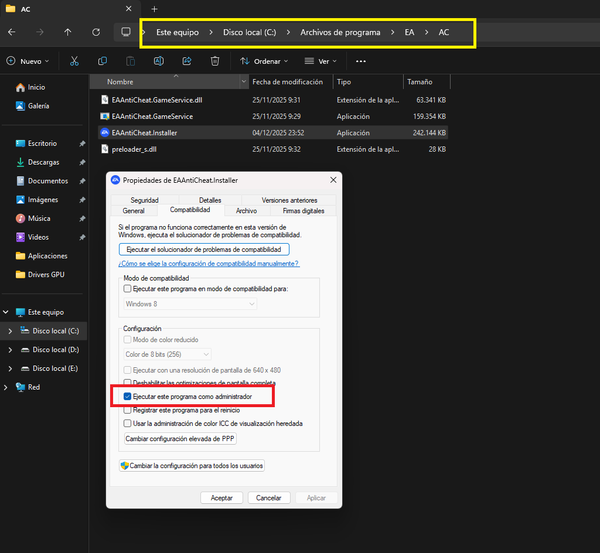Click the Copy icon in toolbar
600x553 pixels.
[102, 61]
